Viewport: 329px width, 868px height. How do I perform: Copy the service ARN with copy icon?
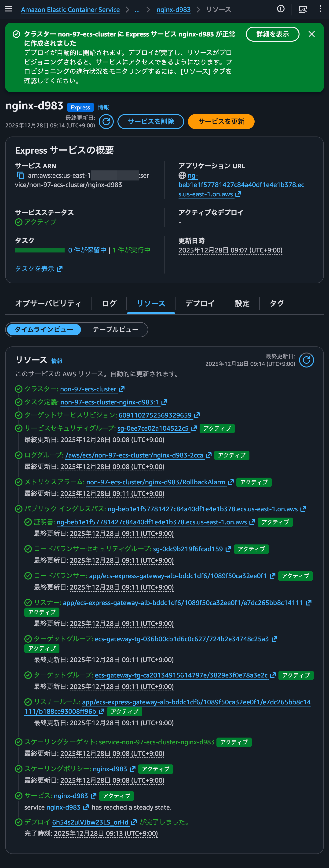[x=20, y=175]
